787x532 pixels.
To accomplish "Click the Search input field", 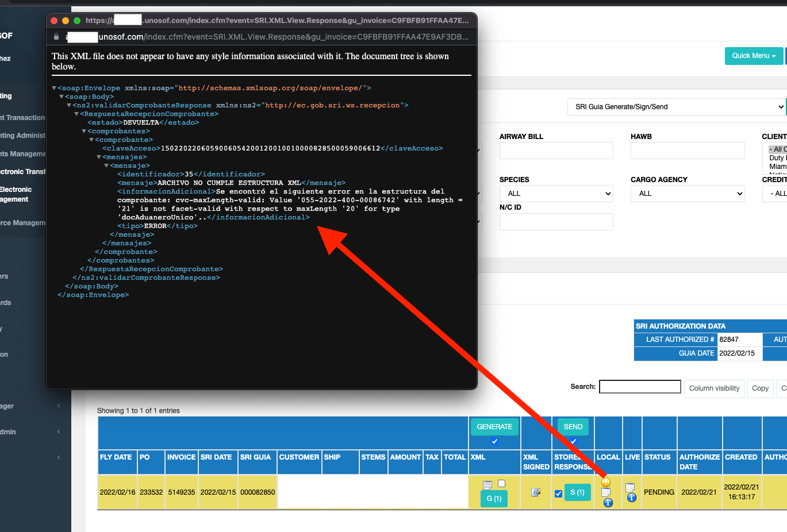I will coord(640,387).
